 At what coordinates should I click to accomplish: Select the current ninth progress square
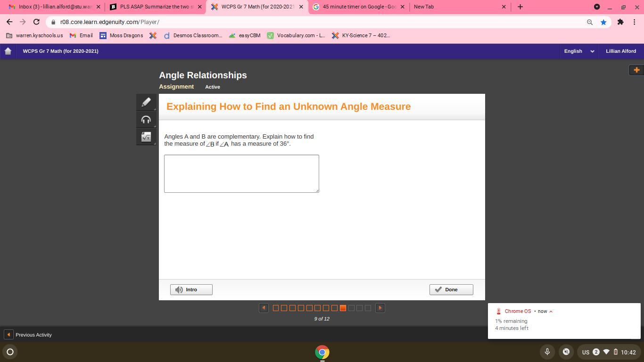tap(343, 308)
